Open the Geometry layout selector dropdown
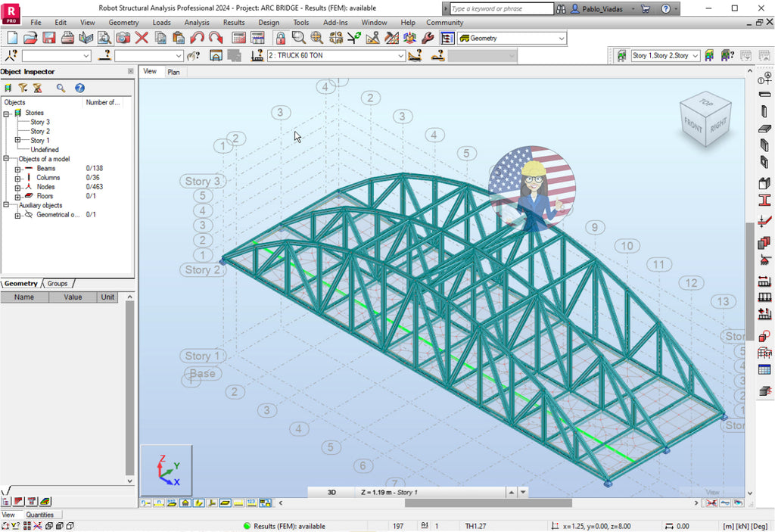775x532 pixels. tap(561, 38)
